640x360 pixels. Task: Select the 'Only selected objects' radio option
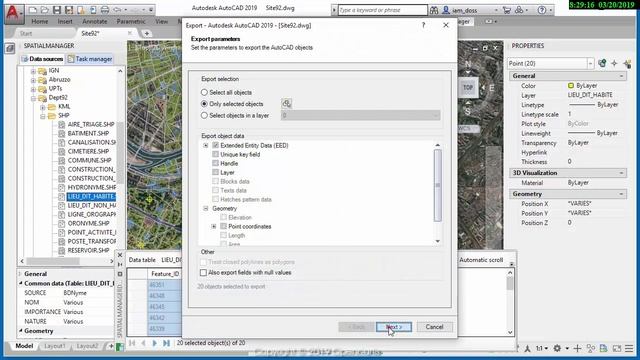point(204,104)
